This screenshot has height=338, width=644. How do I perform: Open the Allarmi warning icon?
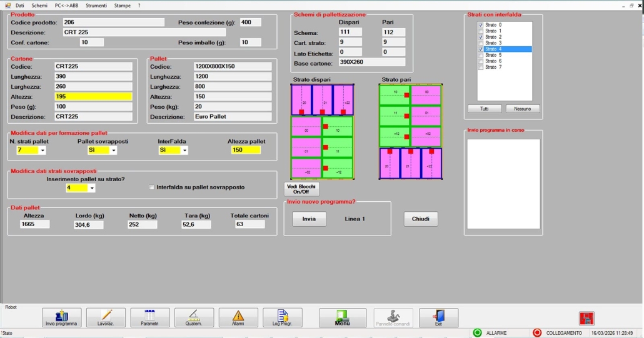tap(238, 317)
